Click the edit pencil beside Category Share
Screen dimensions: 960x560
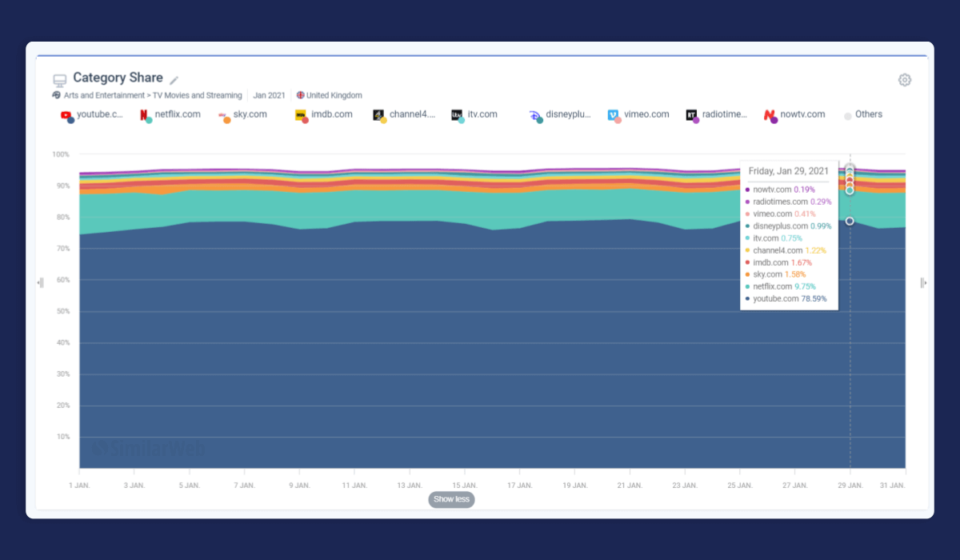174,80
